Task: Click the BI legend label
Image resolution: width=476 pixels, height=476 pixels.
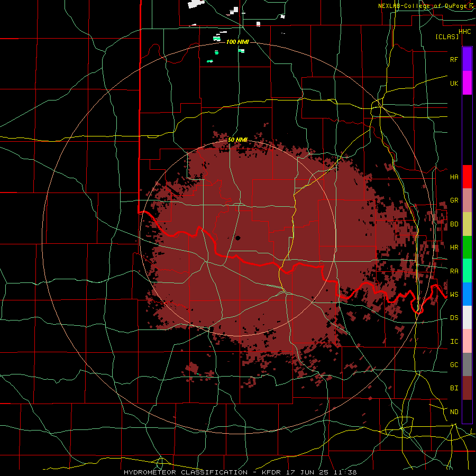Action: coord(454,388)
